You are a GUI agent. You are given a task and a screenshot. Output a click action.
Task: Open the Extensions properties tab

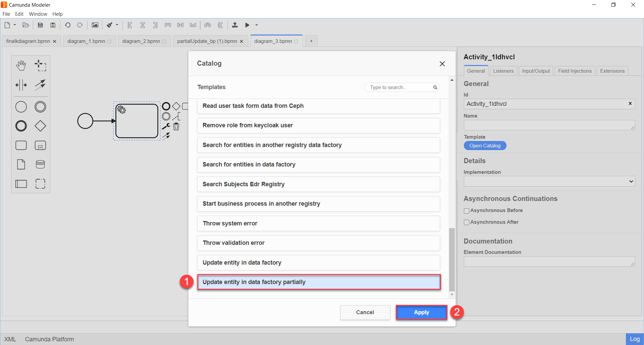[x=612, y=71]
